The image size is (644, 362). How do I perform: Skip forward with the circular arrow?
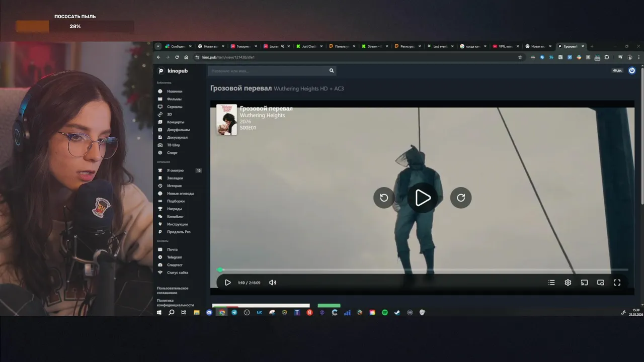[461, 198]
